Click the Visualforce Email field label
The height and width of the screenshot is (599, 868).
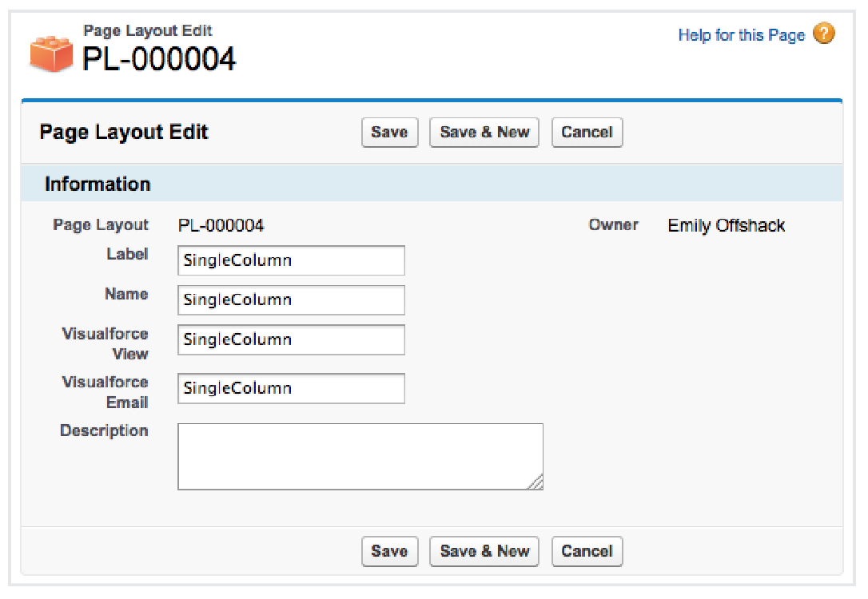pos(106,392)
